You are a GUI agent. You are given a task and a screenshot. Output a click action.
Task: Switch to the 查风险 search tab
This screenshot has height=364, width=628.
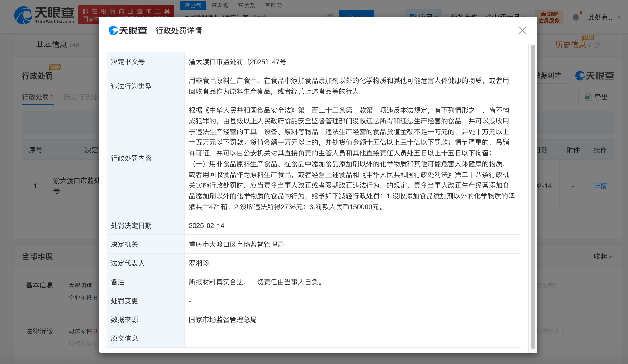pos(273,6)
